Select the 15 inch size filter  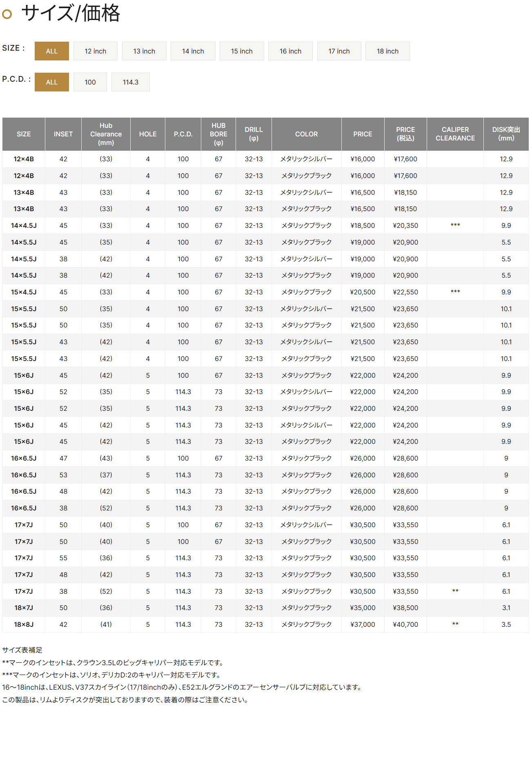(x=242, y=51)
